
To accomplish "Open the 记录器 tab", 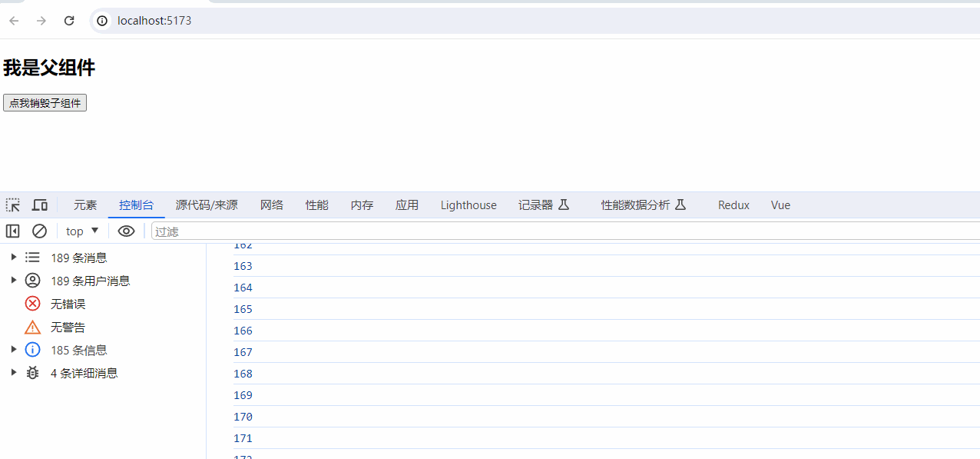I will click(x=544, y=205).
